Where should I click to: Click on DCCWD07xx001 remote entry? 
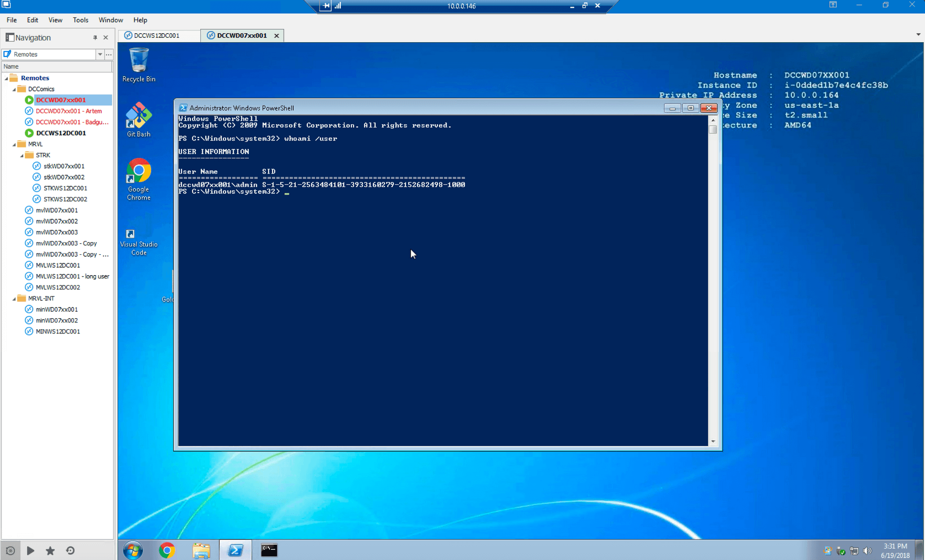(61, 100)
